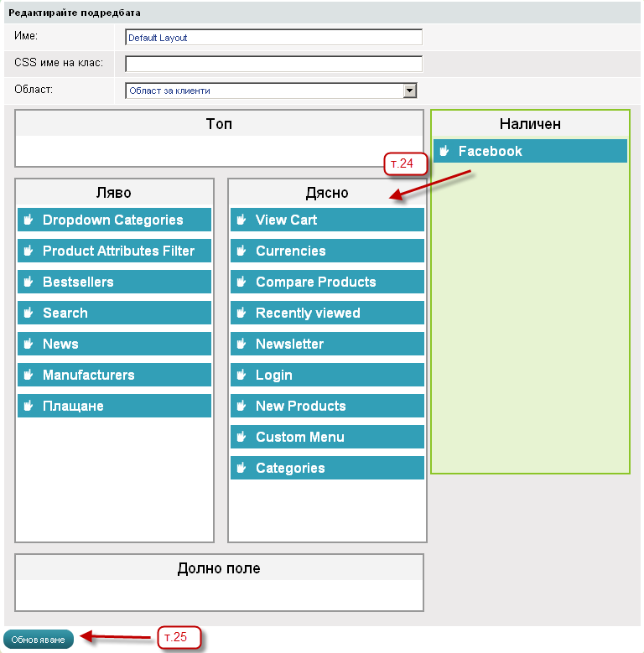644x653 pixels.
Task: Click the empty Топ drop area
Action: click(x=219, y=151)
